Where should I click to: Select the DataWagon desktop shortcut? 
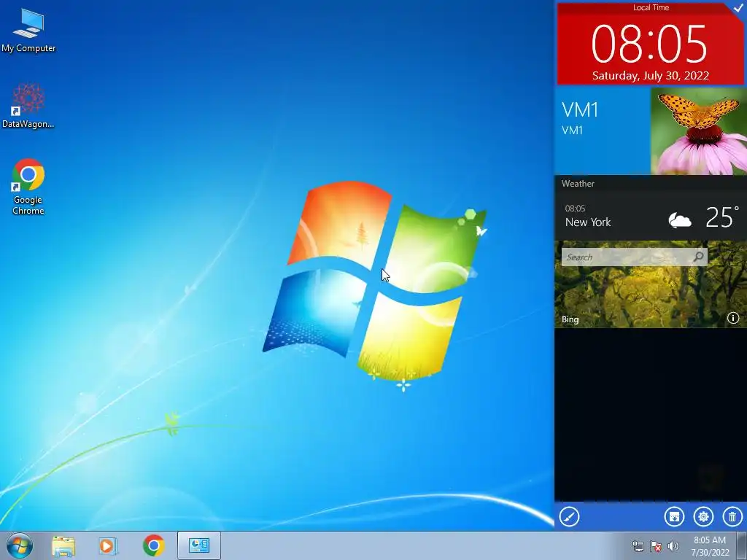pyautogui.click(x=28, y=105)
